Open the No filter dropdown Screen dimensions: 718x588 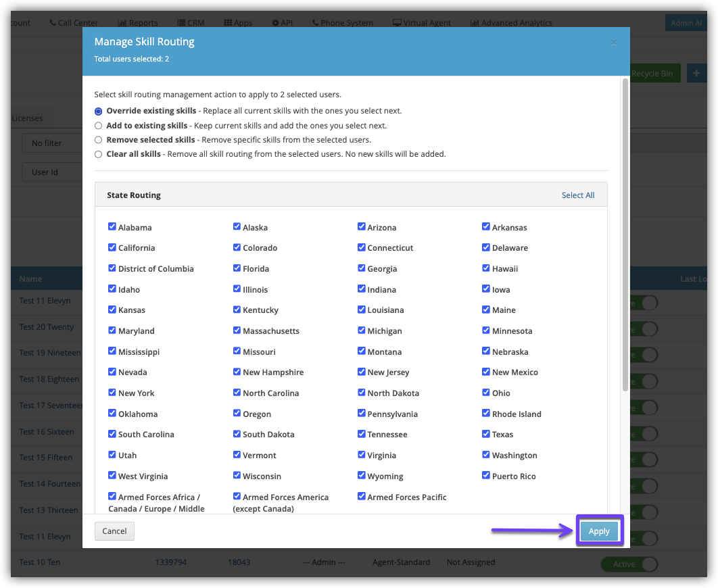pos(52,143)
